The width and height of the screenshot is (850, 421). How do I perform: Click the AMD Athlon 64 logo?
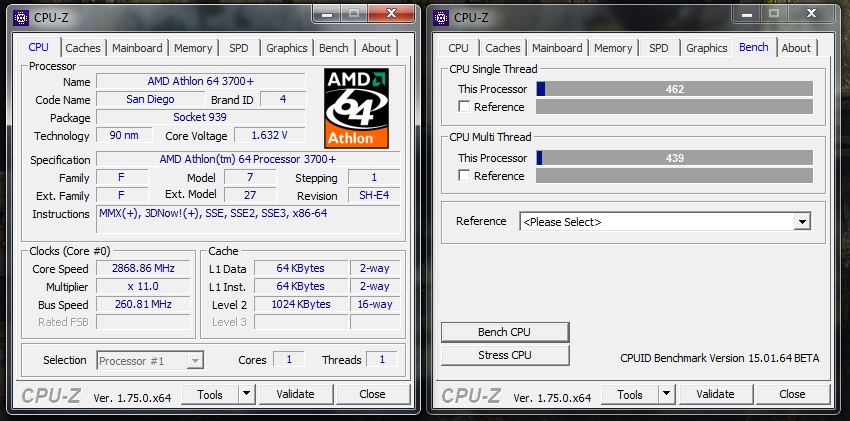[356, 108]
